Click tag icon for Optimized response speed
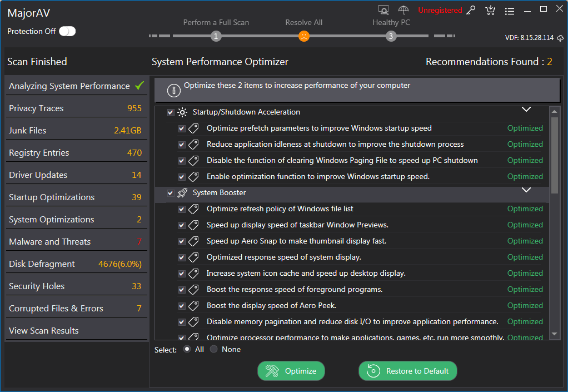The width and height of the screenshot is (568, 392). coord(194,257)
